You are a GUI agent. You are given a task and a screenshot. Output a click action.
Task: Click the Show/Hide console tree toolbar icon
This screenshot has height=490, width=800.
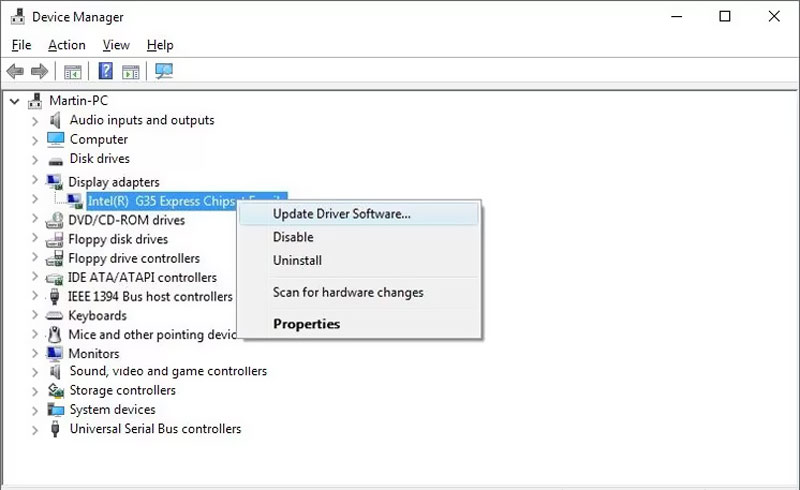click(72, 72)
